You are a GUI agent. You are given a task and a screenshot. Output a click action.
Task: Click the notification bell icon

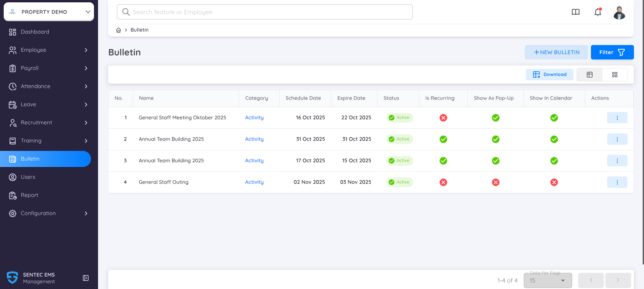coord(598,12)
